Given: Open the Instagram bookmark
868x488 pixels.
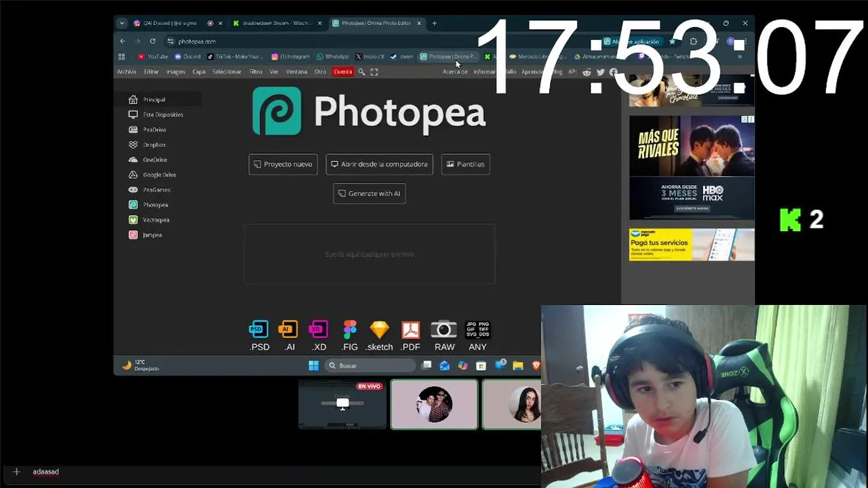Looking at the screenshot, I should [290, 57].
